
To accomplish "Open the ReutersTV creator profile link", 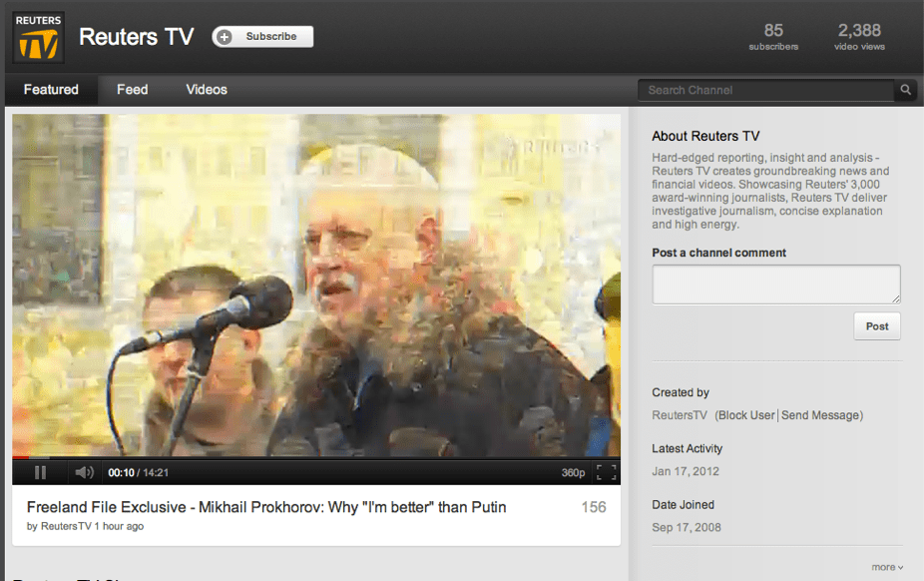I will (x=680, y=415).
